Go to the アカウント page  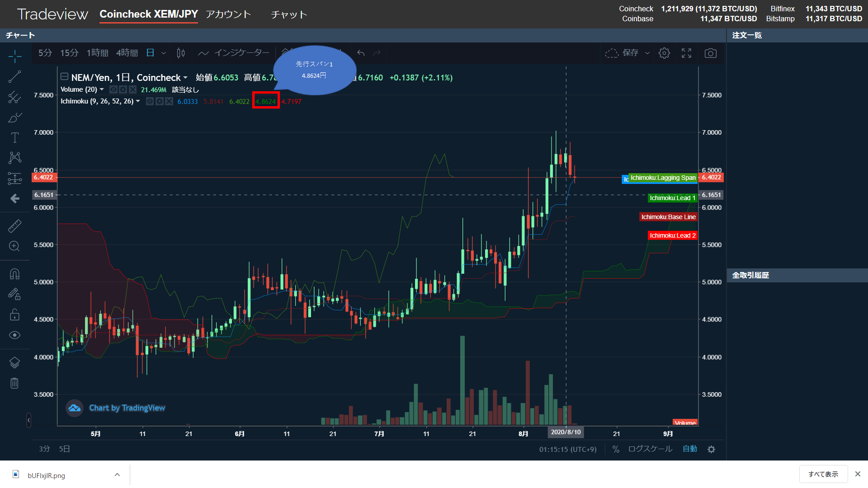pos(228,14)
